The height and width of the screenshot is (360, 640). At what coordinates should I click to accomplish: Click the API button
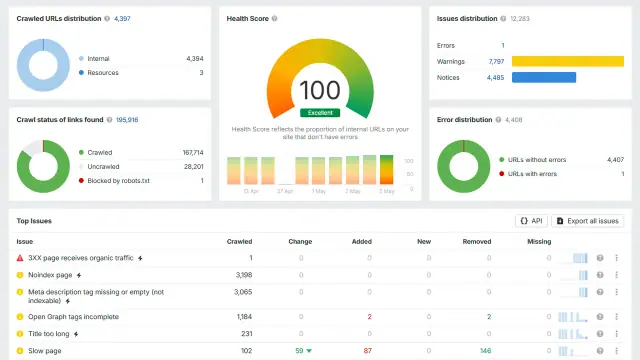(x=531, y=221)
